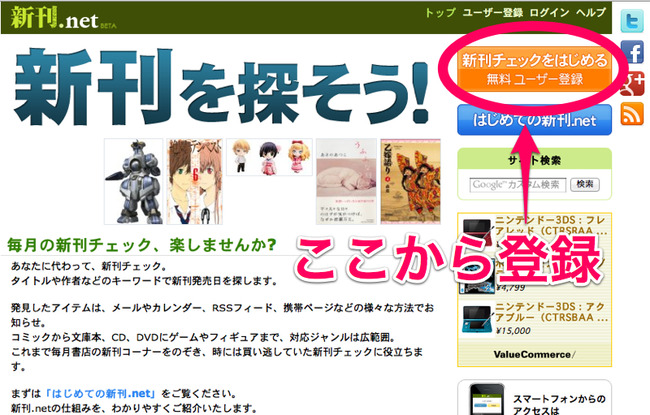
Task: Open the Google Plus icon
Action: pos(632,83)
